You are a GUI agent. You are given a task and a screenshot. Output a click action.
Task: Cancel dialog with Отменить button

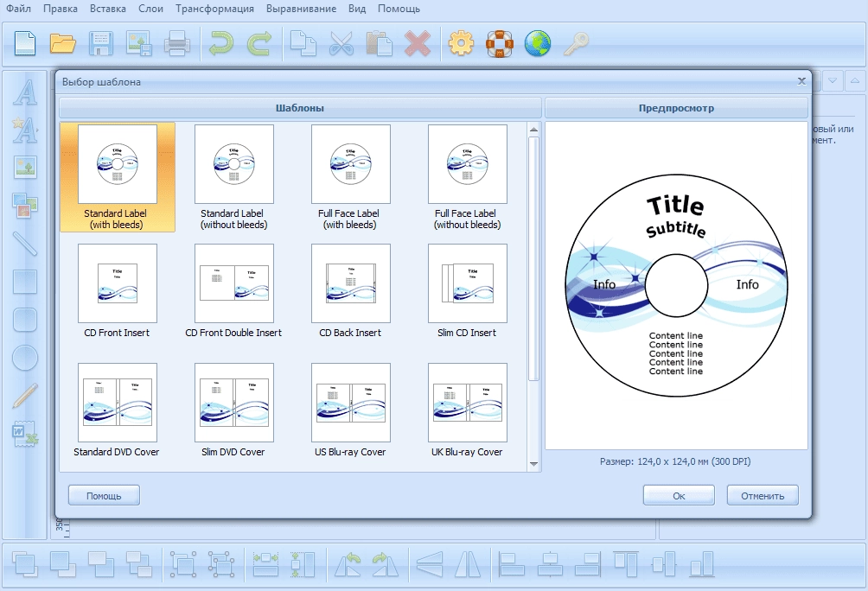[763, 496]
